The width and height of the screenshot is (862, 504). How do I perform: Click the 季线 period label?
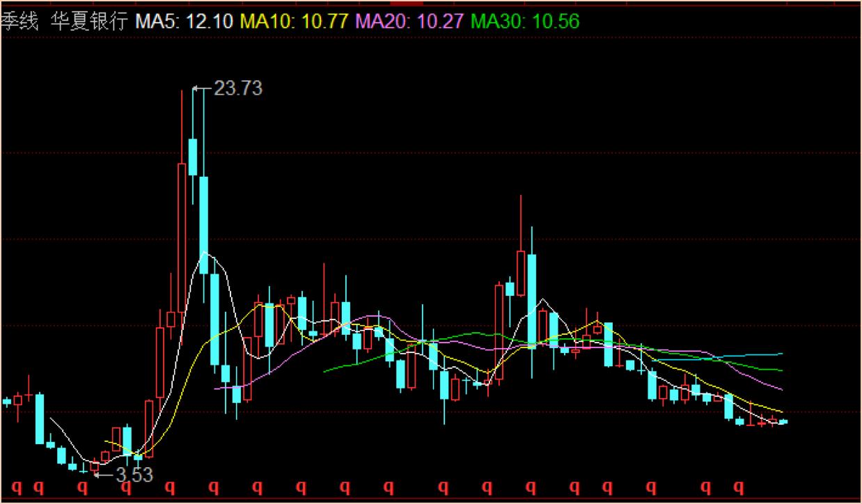[x=19, y=22]
